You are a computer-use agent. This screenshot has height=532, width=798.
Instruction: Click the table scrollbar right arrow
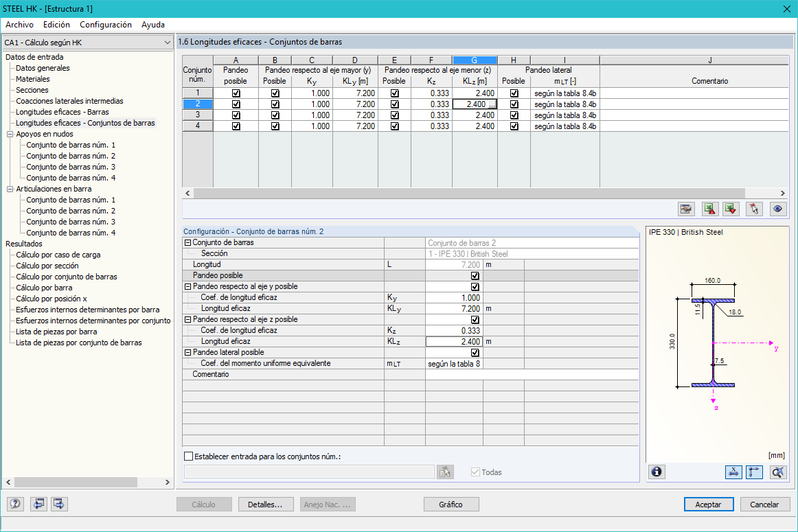783,194
